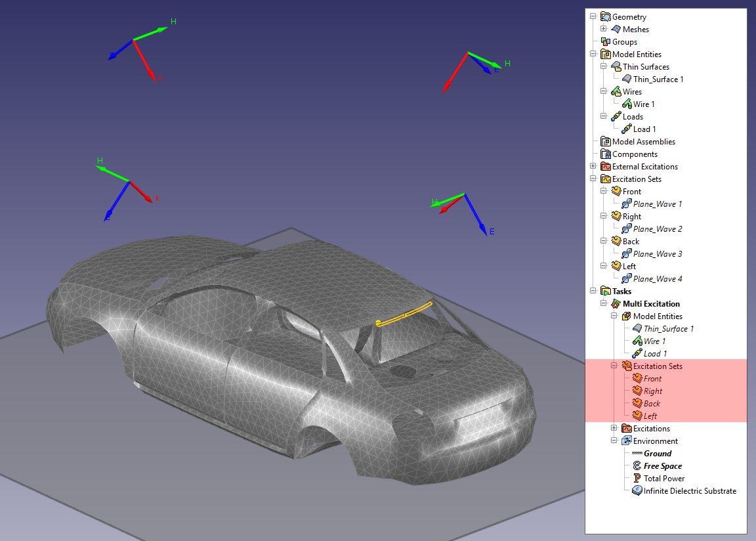Image resolution: width=756 pixels, height=541 pixels.
Task: Select the highlighted Right excitation set in Tasks
Action: [x=652, y=391]
